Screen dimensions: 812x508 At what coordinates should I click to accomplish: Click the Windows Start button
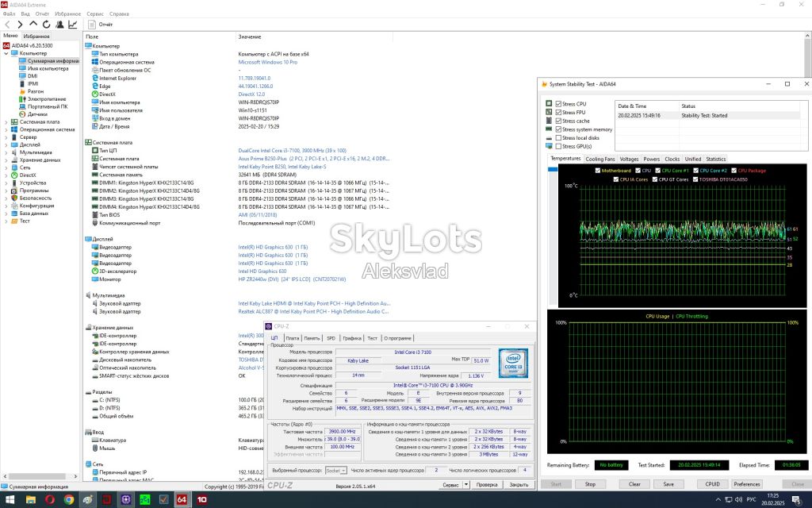[10, 500]
